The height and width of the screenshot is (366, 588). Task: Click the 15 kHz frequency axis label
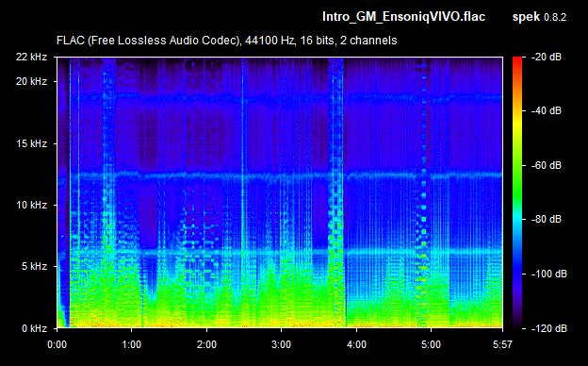click(x=31, y=143)
